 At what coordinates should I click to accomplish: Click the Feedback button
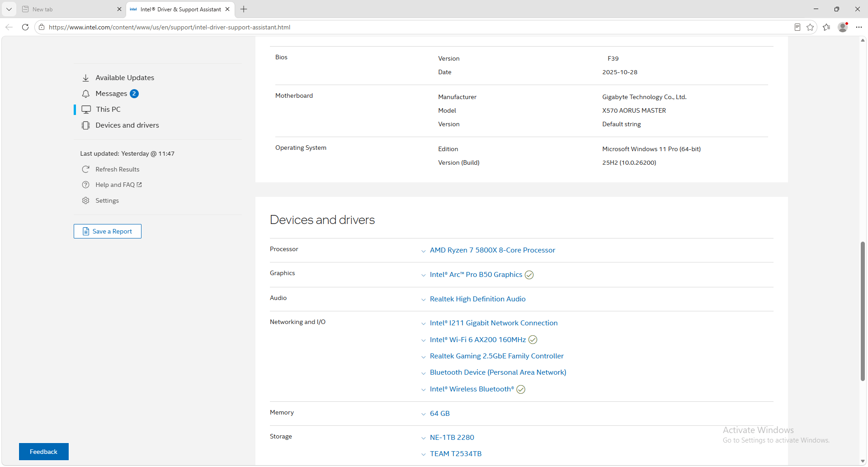click(44, 452)
